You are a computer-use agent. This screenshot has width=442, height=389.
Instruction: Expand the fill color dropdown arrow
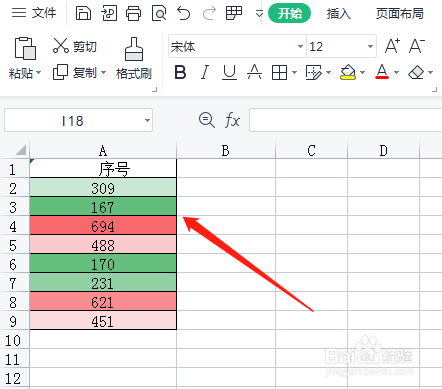362,72
